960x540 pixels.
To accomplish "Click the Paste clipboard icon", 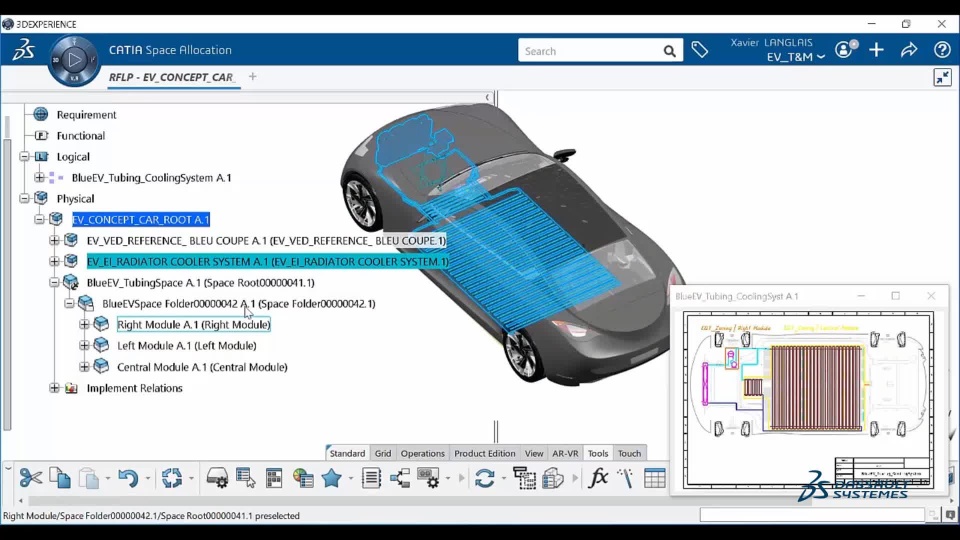I will pos(89,478).
